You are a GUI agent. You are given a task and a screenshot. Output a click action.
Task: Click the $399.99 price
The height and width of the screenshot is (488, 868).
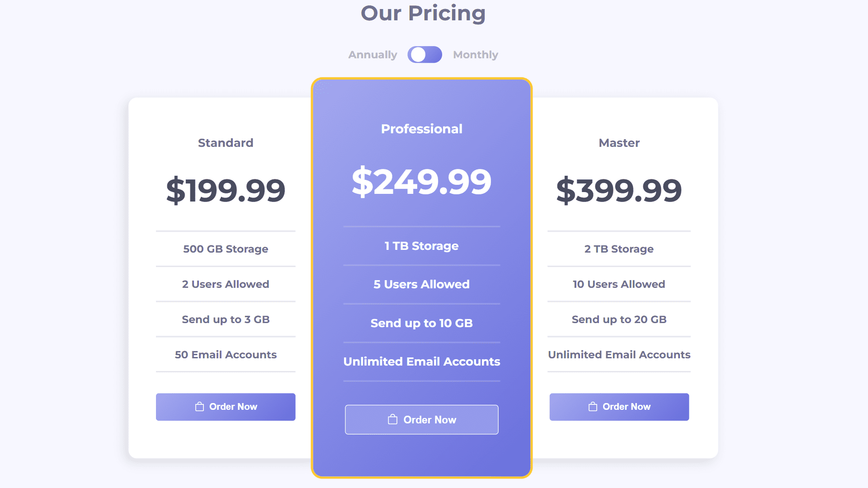coord(619,190)
